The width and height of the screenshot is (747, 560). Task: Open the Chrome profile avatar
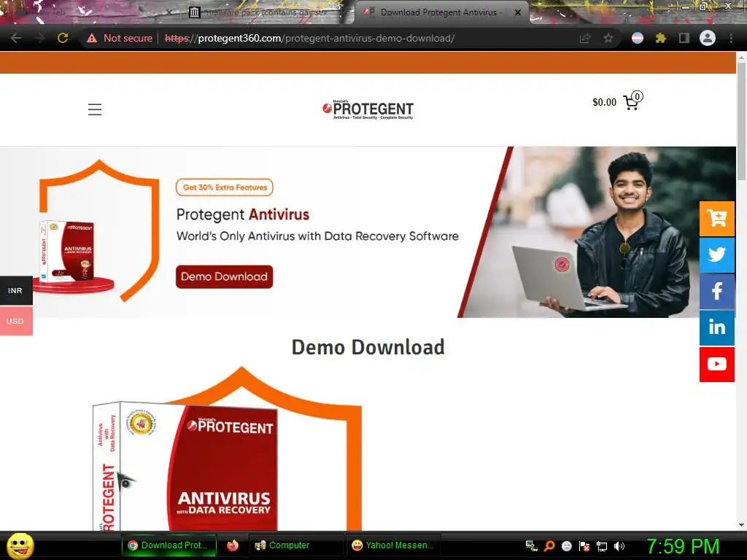coord(708,38)
